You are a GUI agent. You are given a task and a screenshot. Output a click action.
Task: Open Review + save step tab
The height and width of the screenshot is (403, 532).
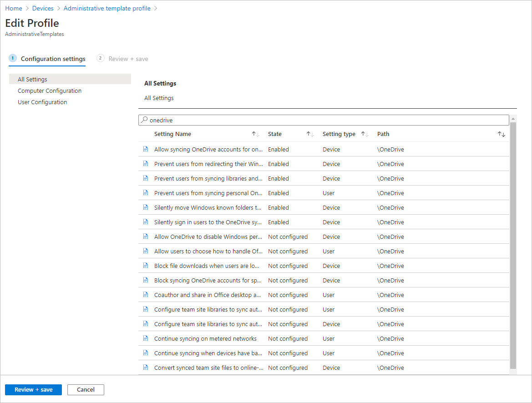tap(122, 59)
